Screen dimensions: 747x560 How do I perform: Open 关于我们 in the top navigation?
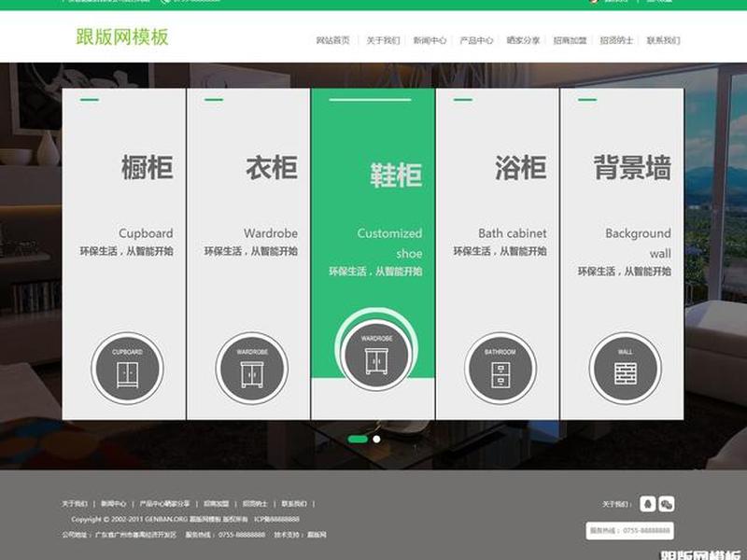click(x=383, y=40)
